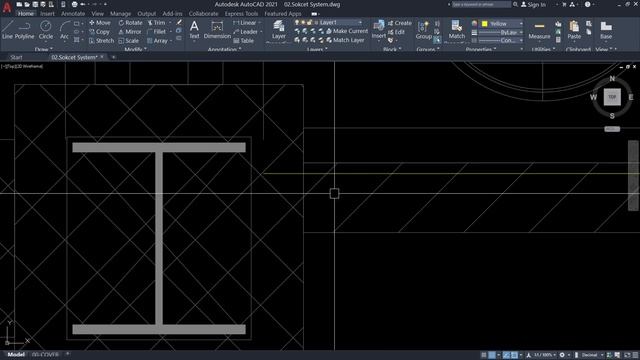This screenshot has height=360, width=640.
Task: Open the Trim tool dropdown arrow
Action: coord(171,23)
